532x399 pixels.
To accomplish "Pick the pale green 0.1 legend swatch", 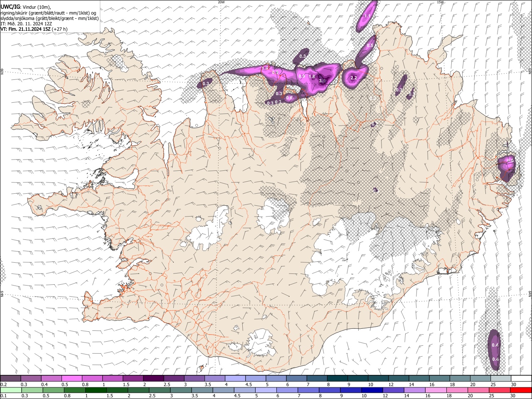I will [x=11, y=390].
